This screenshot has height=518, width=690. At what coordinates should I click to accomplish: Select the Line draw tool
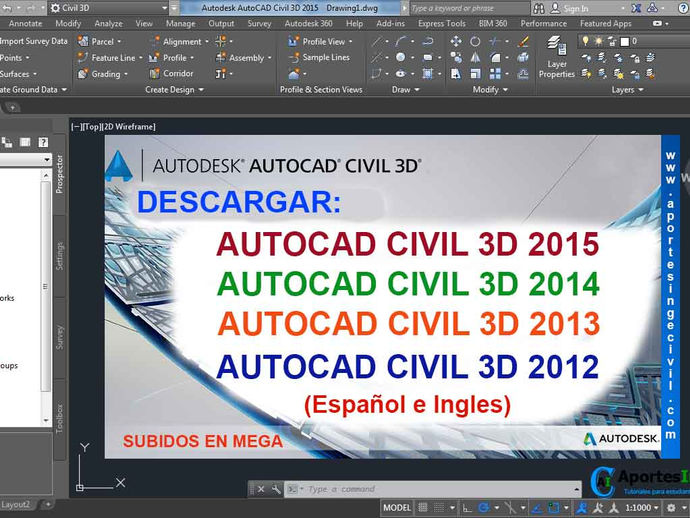click(x=376, y=41)
